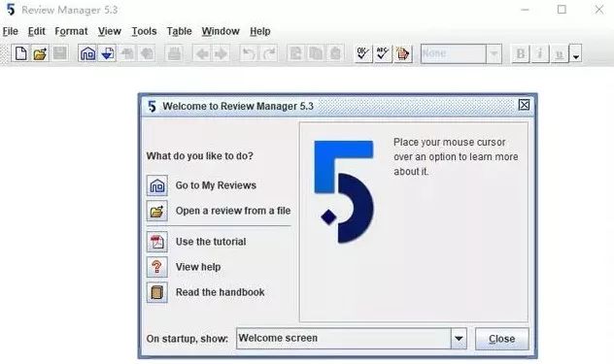Screen dimensions: 614x364
Task: Open the Format menu
Action: pos(71,31)
